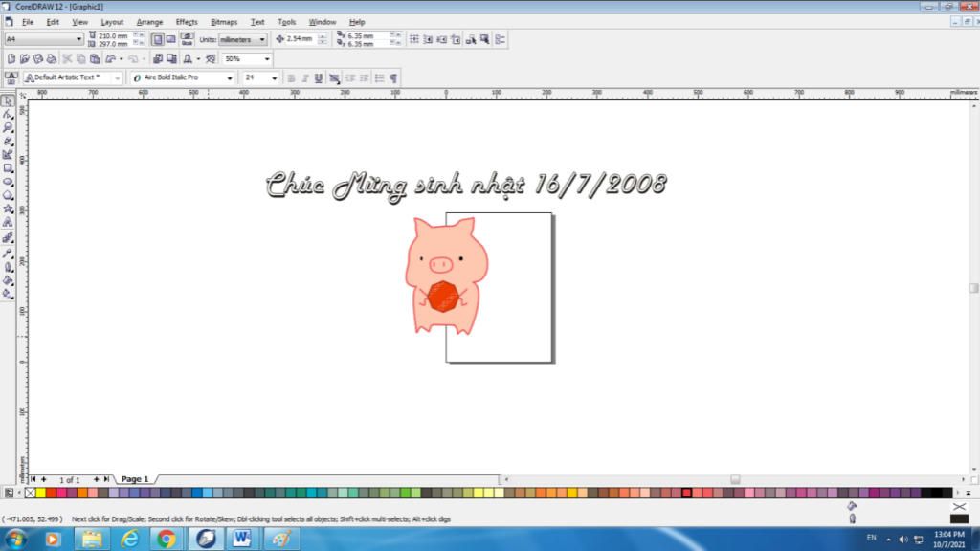
Task: Open the Units millimeters dropdown
Action: pos(262,39)
